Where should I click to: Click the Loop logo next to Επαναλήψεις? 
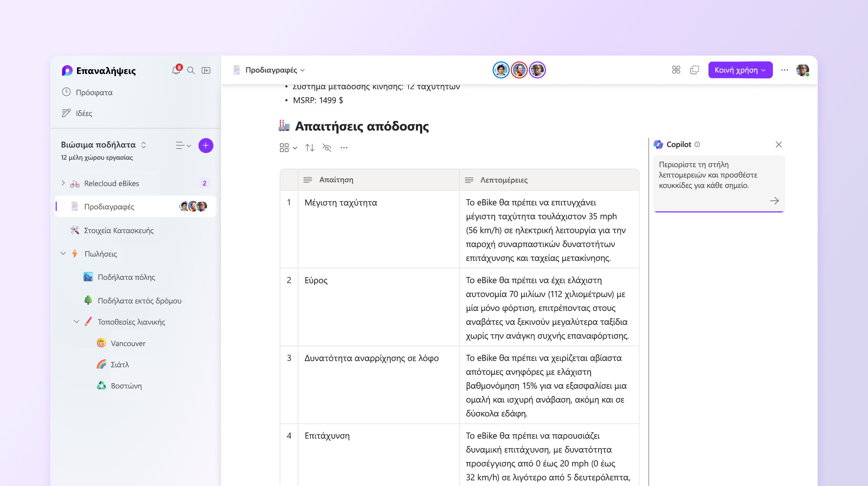coord(67,70)
